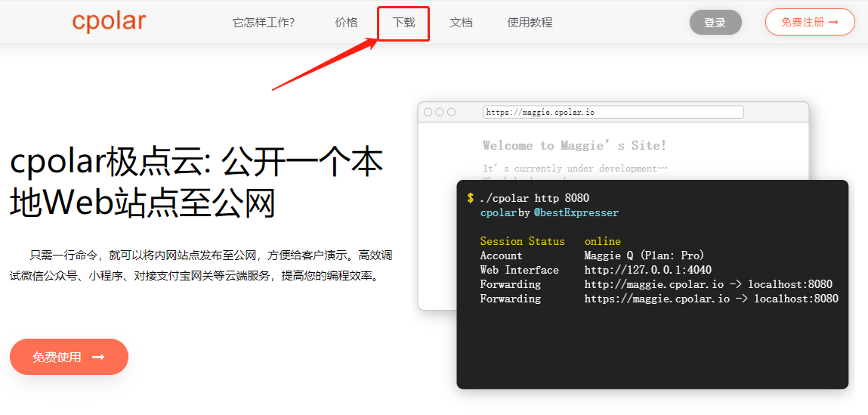868x415 pixels.
Task: Open the 使用教程 page
Action: (530, 23)
